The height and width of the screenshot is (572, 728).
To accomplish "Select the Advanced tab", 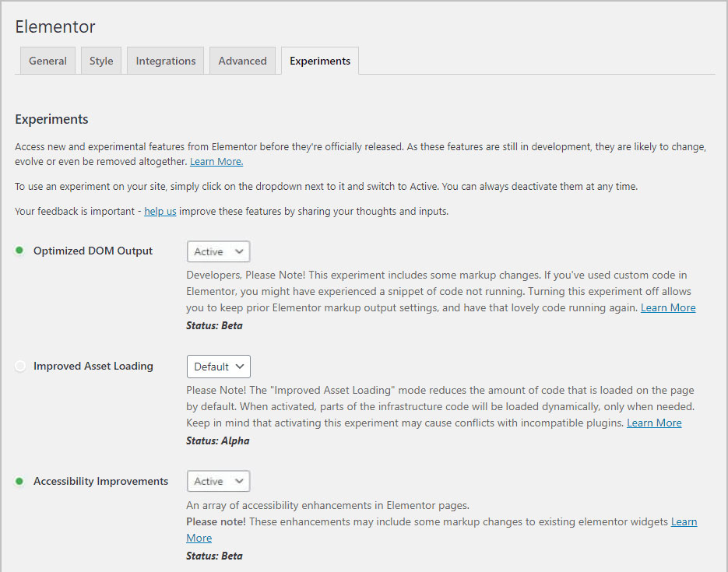I will pyautogui.click(x=242, y=61).
